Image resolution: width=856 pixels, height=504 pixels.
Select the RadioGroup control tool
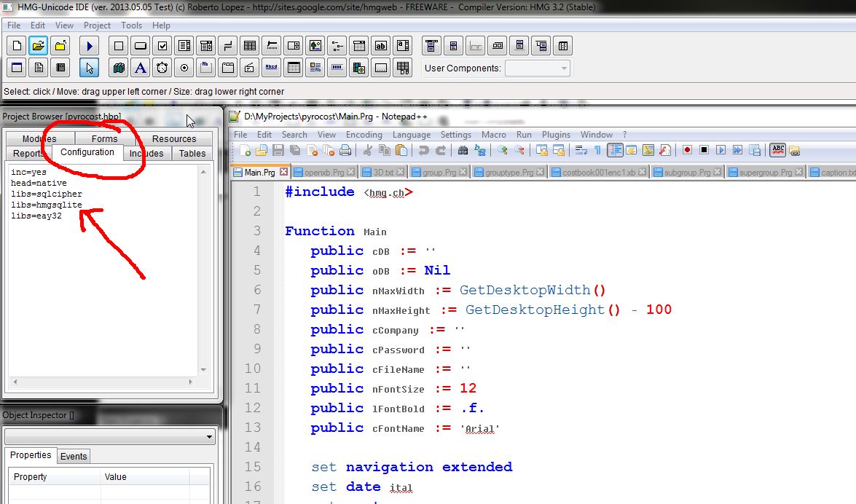(184, 68)
